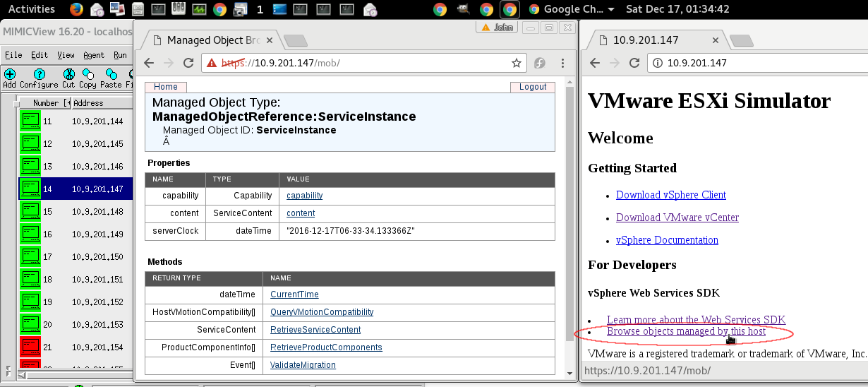Open screenshot tool icon in top bar
Screen dimensions: 868x387
coord(240,9)
